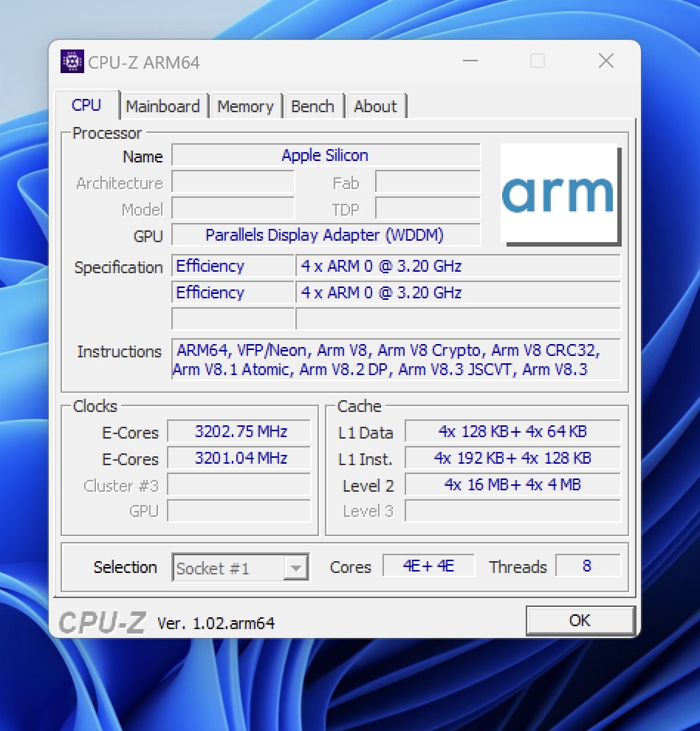Select the 3202.75 MHz clock value
The image size is (700, 731).
click(x=239, y=431)
